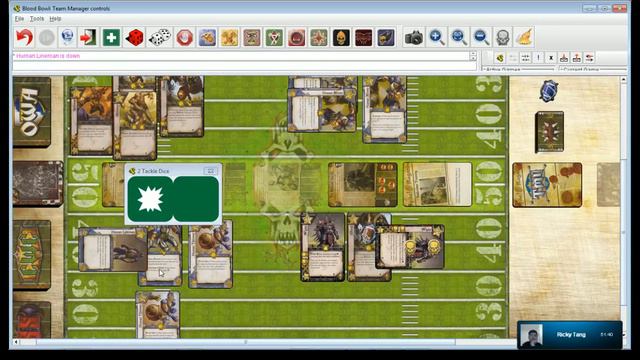
Task: Select the olive star team icon
Action: coord(319,38)
